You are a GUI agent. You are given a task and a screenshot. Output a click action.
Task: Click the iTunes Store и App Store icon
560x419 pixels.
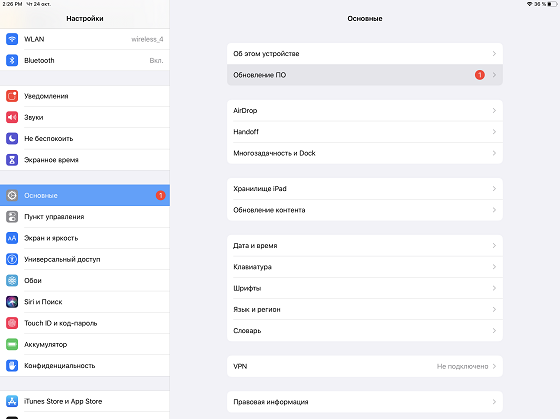click(12, 401)
